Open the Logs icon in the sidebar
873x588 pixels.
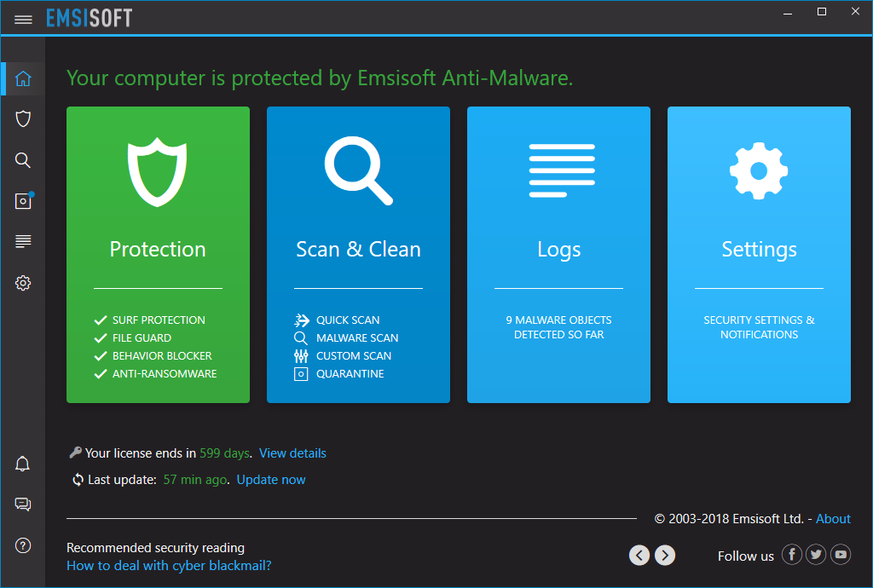[x=22, y=241]
